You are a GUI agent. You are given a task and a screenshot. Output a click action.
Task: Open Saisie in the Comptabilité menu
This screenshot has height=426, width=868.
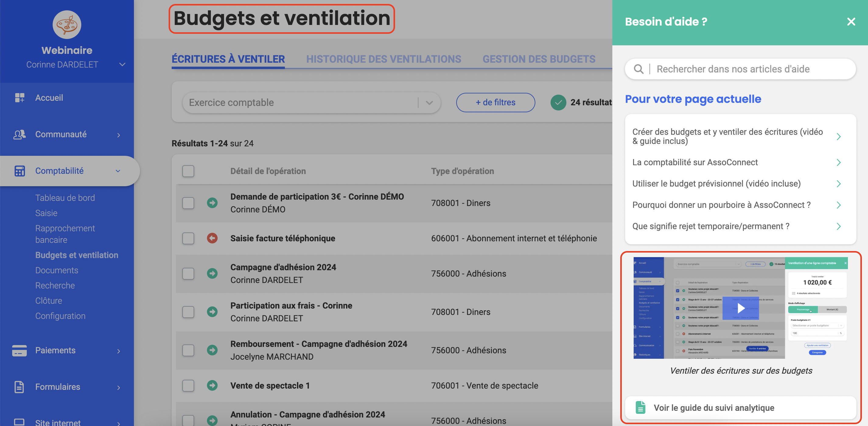46,213
